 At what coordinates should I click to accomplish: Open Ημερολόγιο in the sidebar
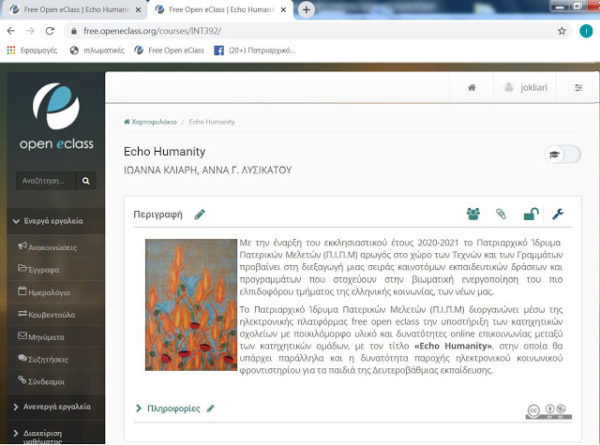click(52, 292)
